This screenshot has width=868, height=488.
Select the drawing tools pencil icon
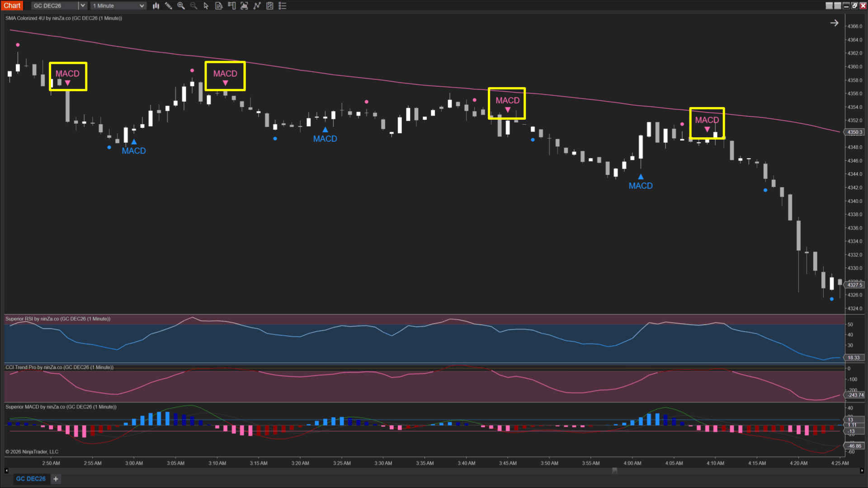[x=169, y=6]
